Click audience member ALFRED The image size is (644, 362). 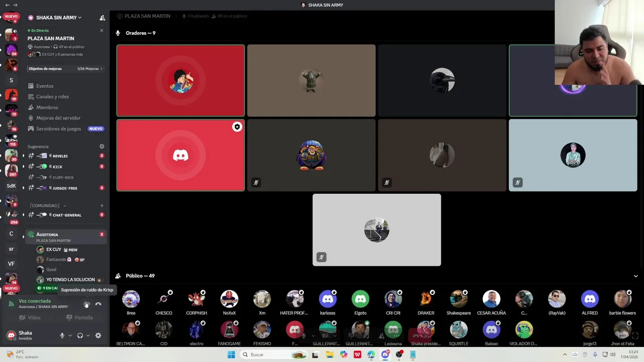point(590,303)
